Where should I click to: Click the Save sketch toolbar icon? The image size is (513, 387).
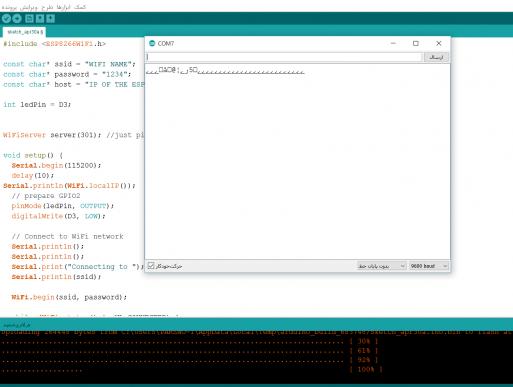51,19
